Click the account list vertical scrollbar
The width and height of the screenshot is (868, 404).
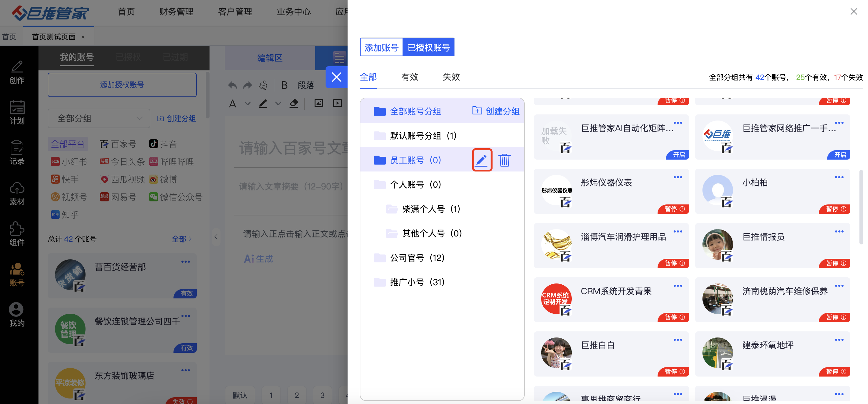[x=861, y=207]
